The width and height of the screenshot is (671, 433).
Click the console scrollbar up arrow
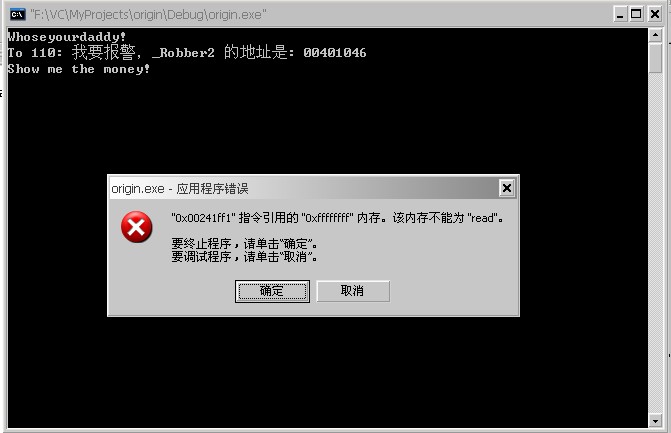655,35
